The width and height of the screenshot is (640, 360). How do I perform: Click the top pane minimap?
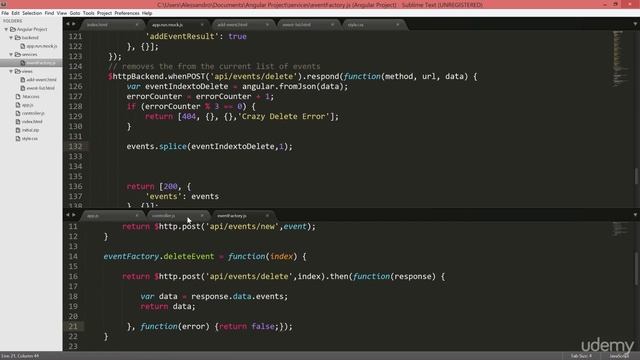tap(620, 59)
